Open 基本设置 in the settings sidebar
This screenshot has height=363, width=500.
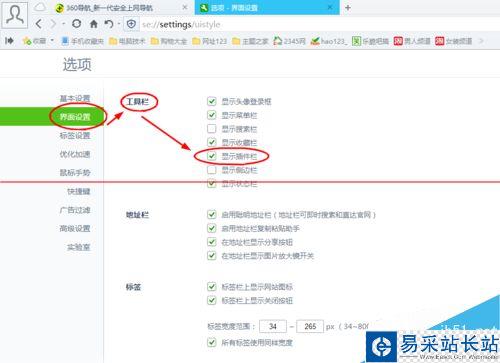point(75,98)
